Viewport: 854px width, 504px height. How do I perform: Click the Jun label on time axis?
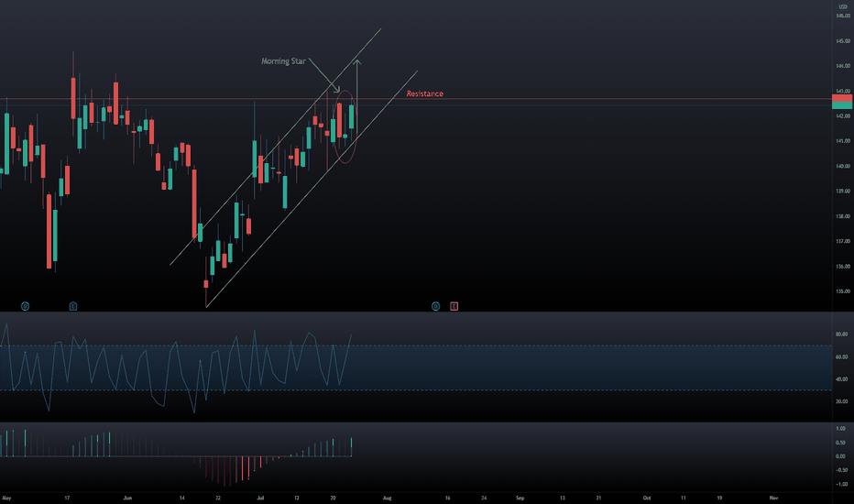click(x=127, y=498)
